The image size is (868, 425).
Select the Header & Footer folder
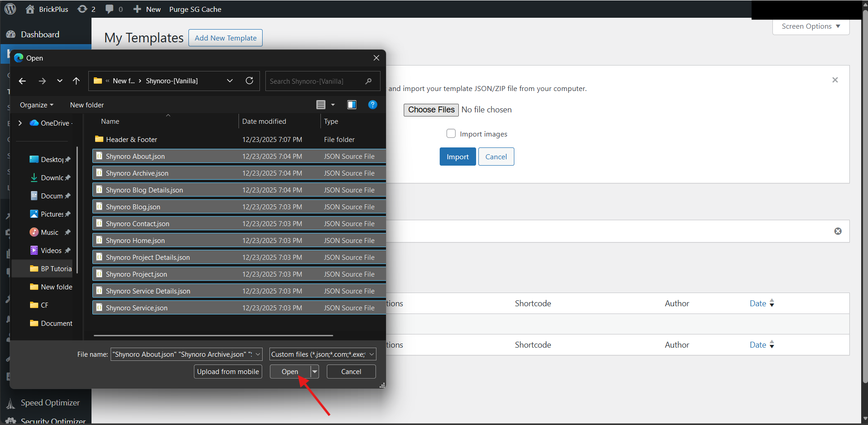(239, 139)
